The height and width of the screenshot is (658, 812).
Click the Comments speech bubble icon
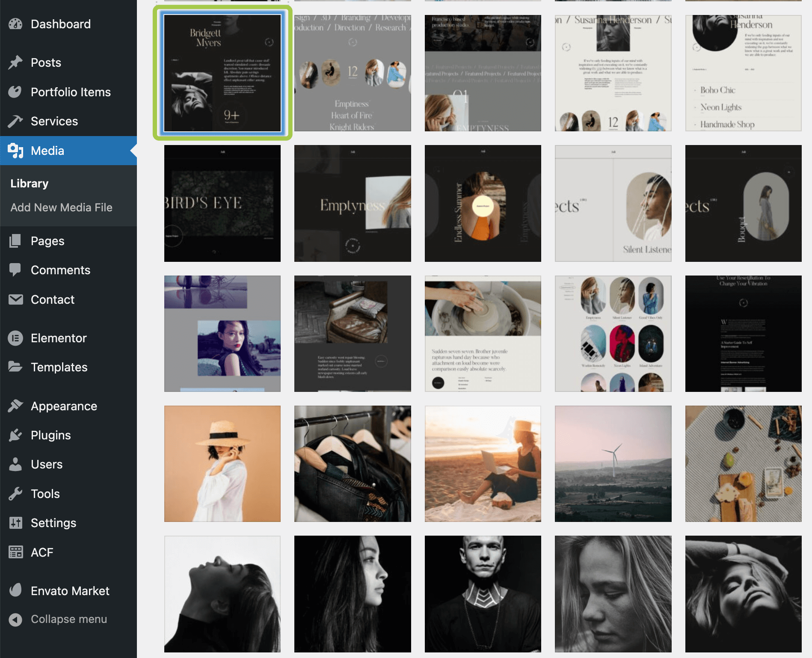[15, 270]
